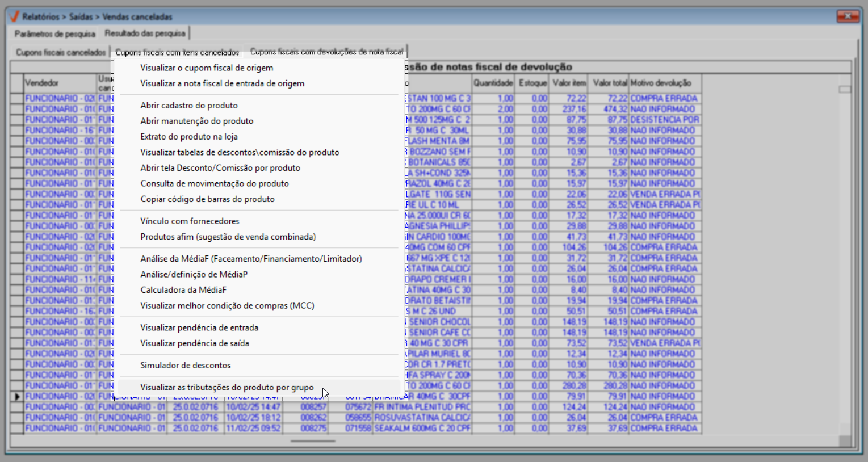
Task: Switch to Cupons fiscais cancelados tab
Action: pos(61,52)
